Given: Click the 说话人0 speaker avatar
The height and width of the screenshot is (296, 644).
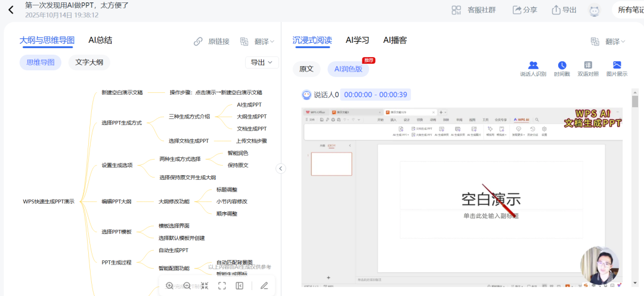Looking at the screenshot, I should tap(306, 95).
